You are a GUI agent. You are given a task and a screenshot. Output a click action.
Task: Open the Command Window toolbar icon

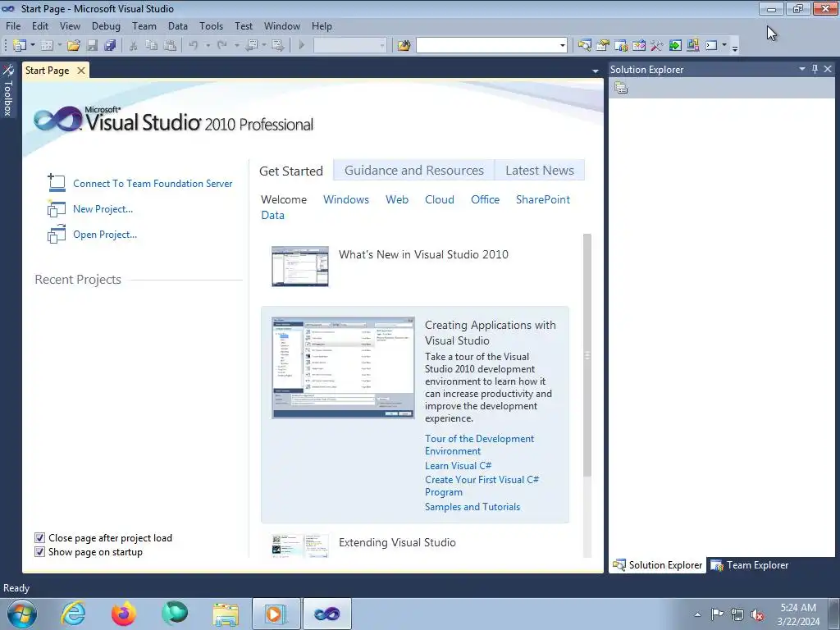point(711,46)
